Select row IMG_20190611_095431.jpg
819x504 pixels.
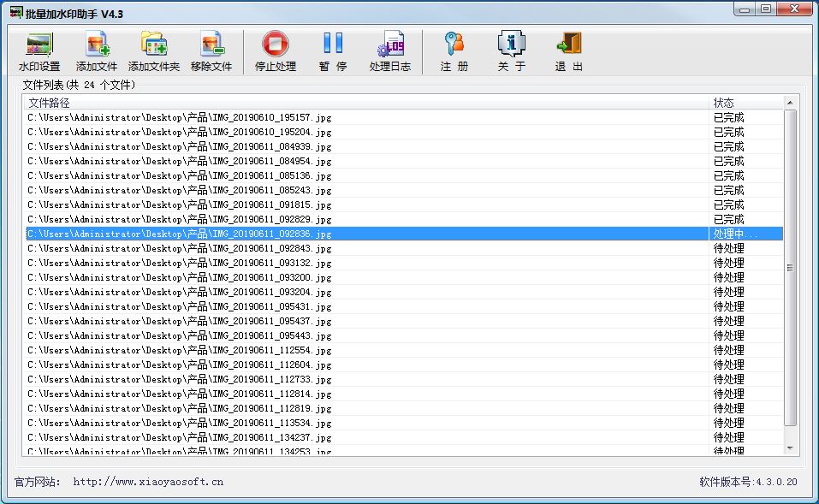[x=404, y=306]
